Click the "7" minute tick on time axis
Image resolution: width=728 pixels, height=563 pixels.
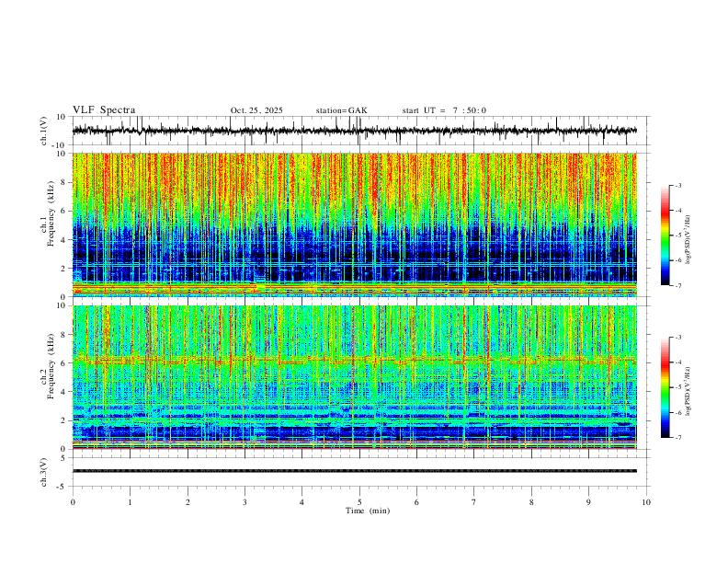point(474,502)
